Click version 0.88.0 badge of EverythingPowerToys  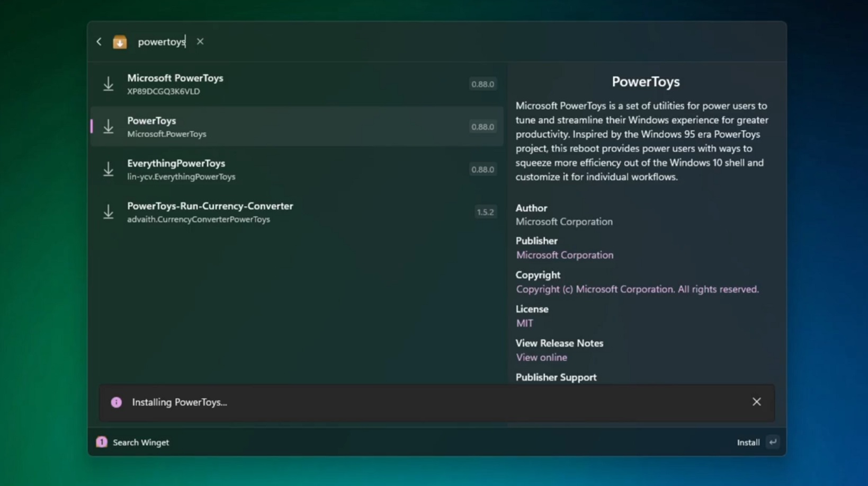click(x=482, y=170)
